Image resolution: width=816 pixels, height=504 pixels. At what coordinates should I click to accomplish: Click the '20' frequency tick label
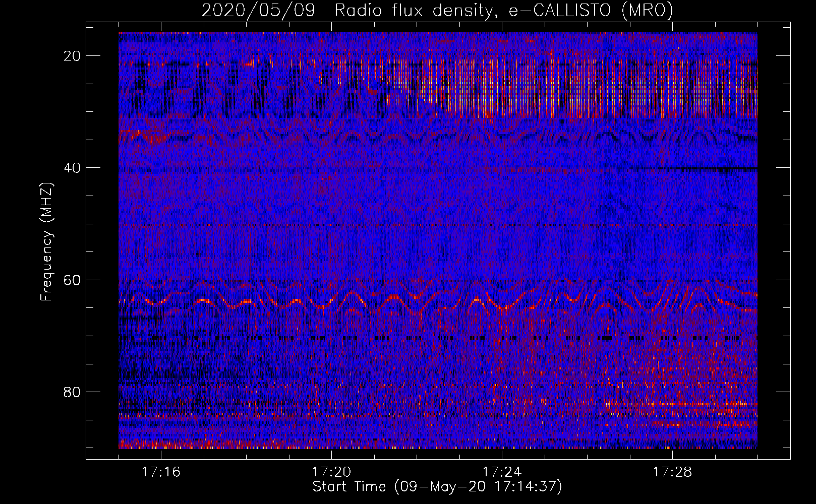click(73, 56)
